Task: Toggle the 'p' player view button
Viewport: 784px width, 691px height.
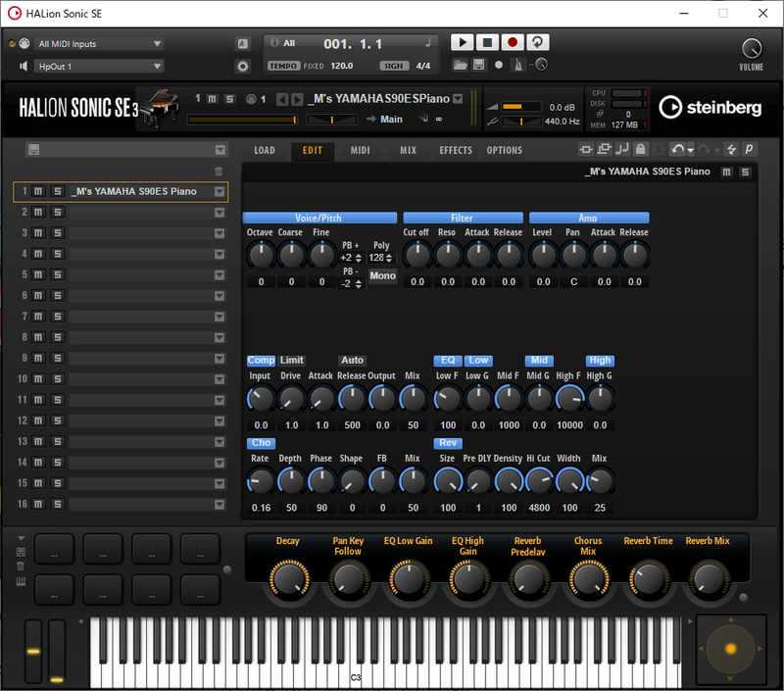Action: [x=749, y=149]
